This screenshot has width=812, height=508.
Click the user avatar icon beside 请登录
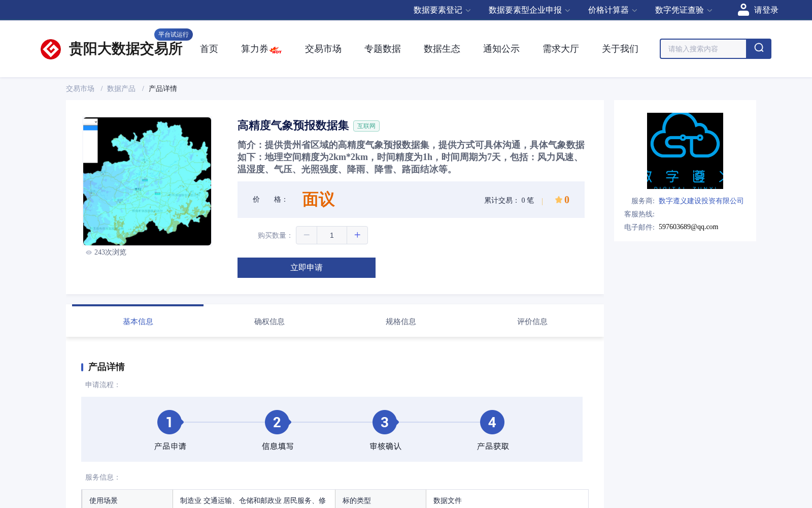pos(743,10)
